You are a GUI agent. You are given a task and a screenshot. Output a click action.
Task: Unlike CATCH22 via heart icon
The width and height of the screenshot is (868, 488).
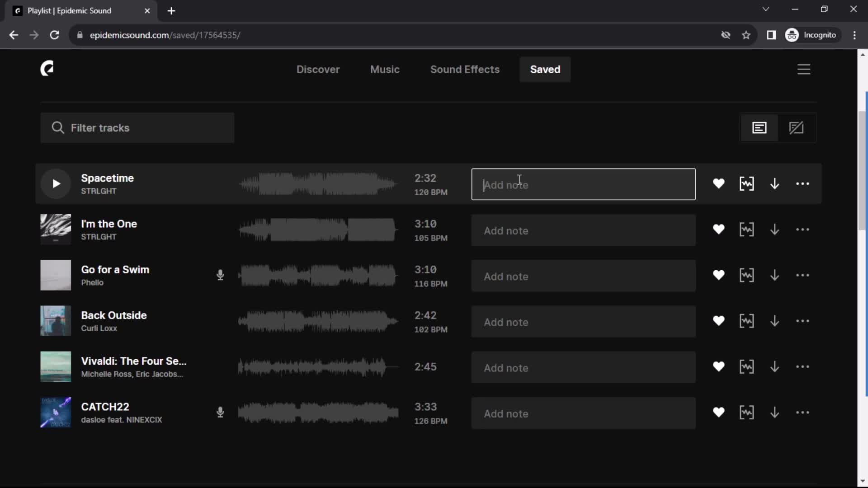tap(718, 413)
